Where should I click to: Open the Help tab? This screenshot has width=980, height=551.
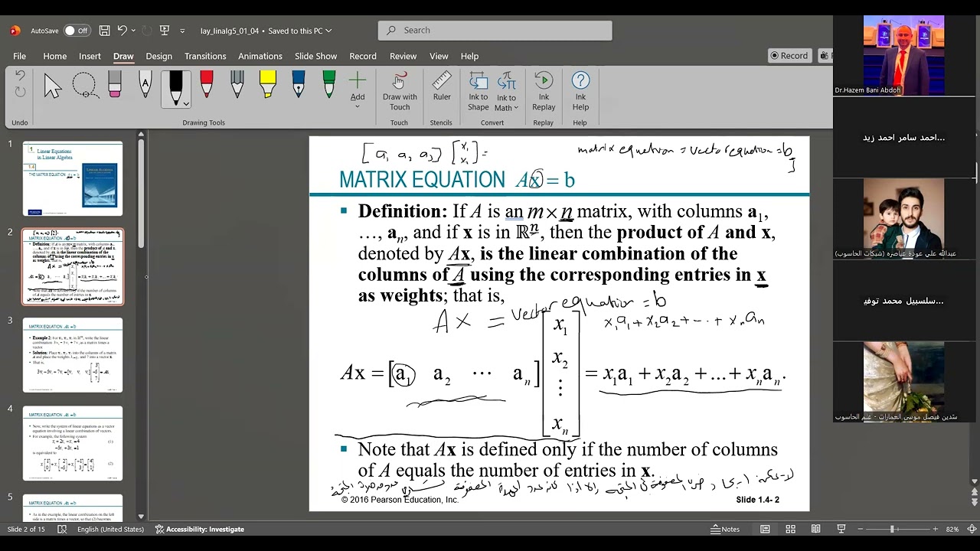469,56
